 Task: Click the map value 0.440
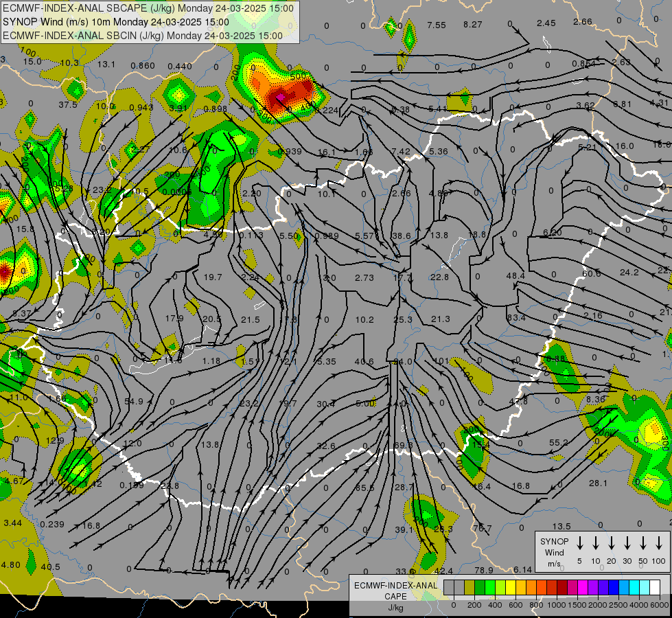tap(180, 66)
